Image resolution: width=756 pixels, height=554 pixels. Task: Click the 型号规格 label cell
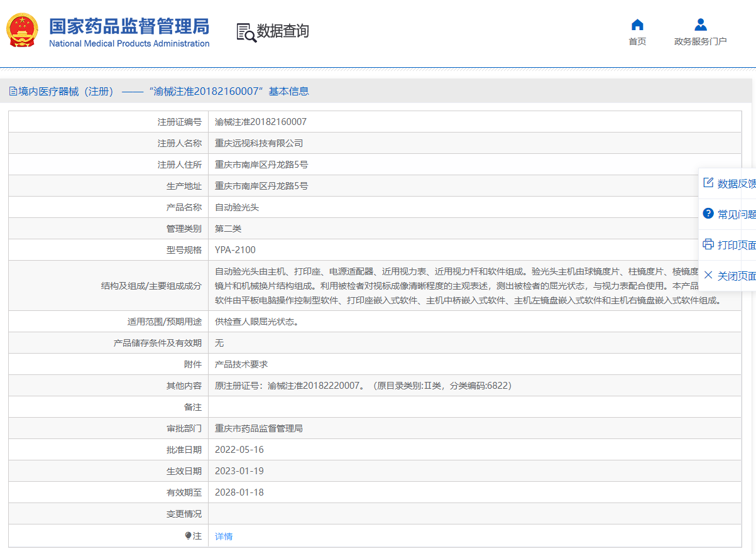point(109,250)
